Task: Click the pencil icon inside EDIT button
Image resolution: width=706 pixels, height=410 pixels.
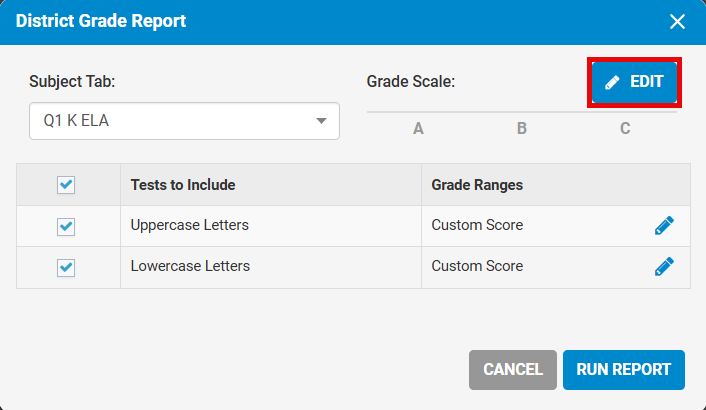Action: (x=612, y=82)
